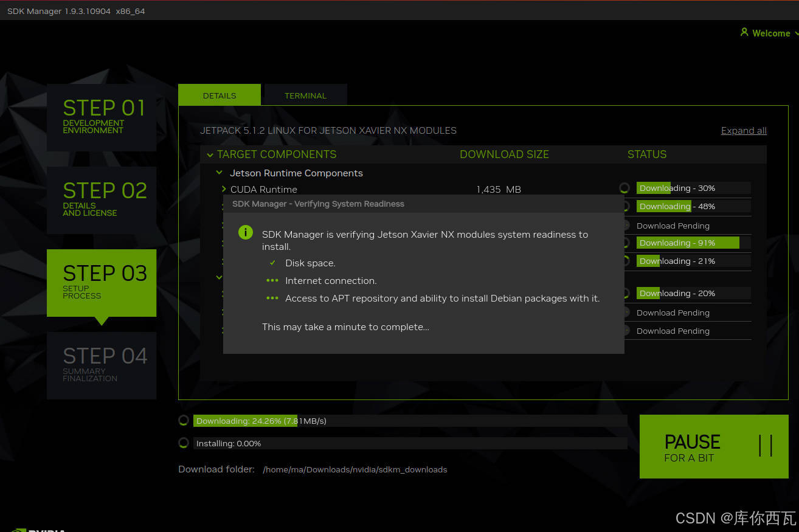The image size is (799, 532).
Task: Collapse the TARGET COMPONENTS section chevron
Action: [210, 154]
